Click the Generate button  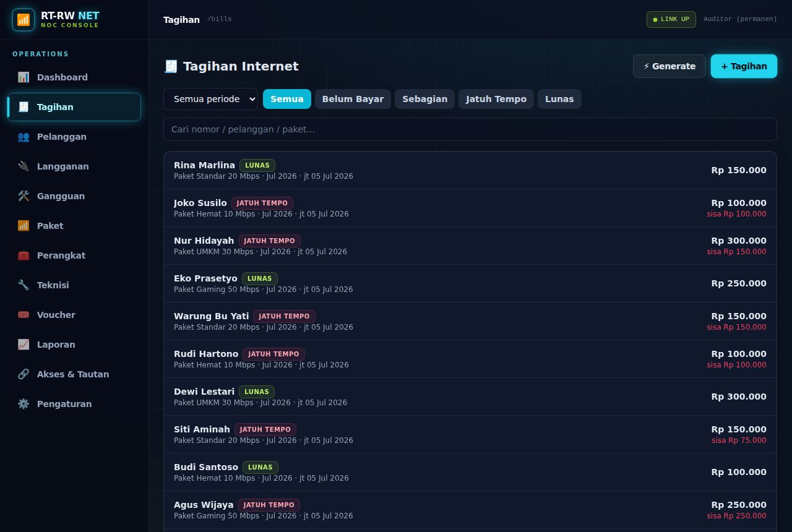(x=669, y=66)
